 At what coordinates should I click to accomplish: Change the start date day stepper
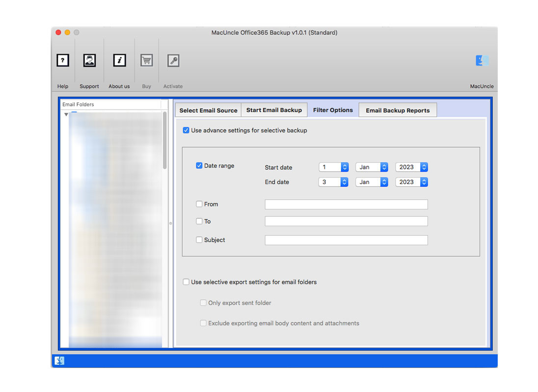[345, 167]
